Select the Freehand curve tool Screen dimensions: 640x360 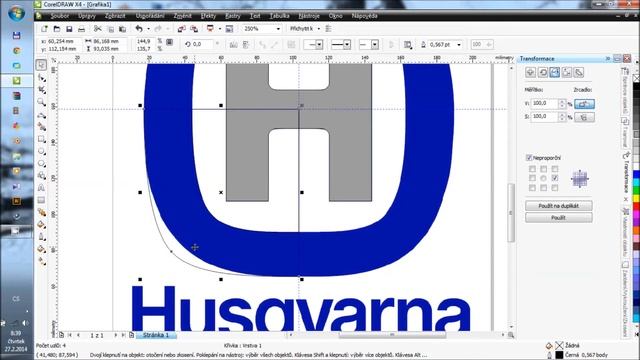(41, 115)
